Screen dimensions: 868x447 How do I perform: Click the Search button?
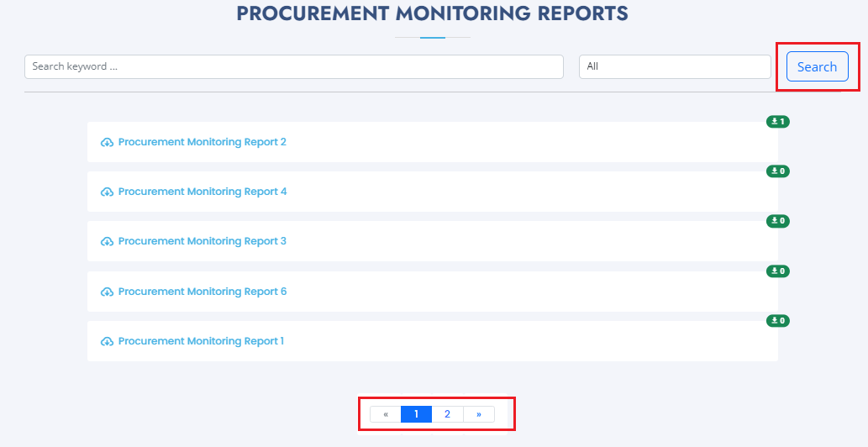(x=817, y=66)
